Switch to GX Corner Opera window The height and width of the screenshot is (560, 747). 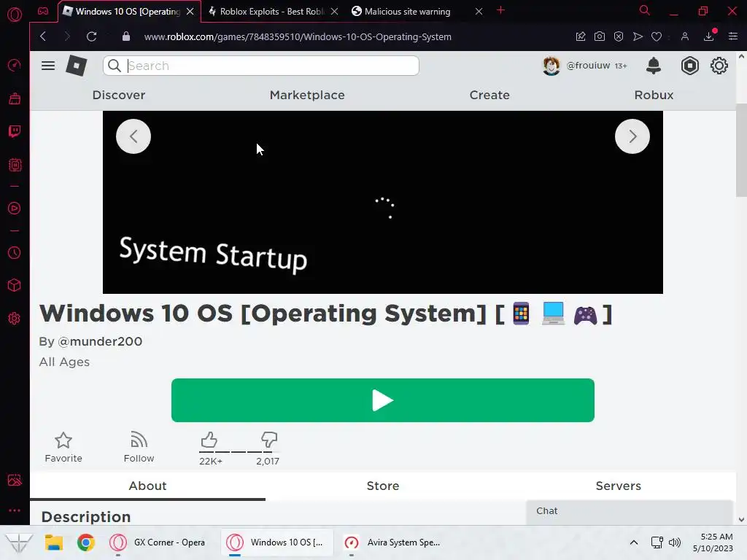coord(158,542)
